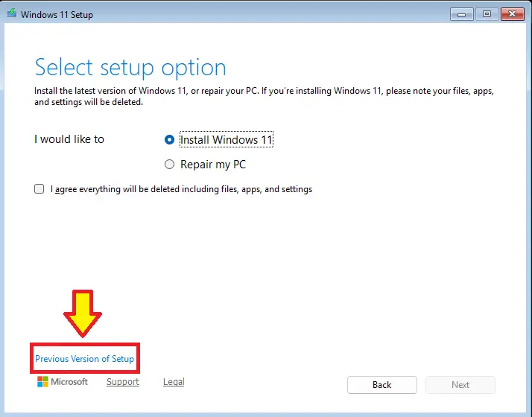Screen dimensions: 532x417
Task: Click the Windows 11 Setup title bar icon
Action: coord(12,13)
